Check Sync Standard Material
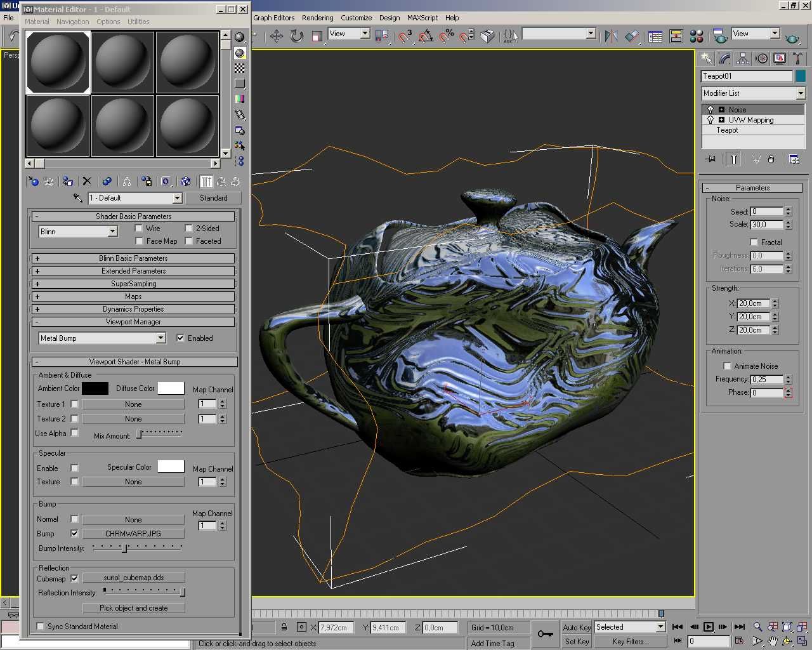Image resolution: width=812 pixels, height=650 pixels. [x=41, y=627]
